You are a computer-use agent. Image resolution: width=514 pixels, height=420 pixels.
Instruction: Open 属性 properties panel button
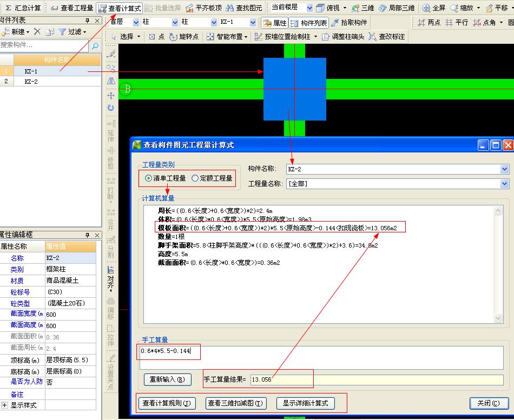tap(275, 23)
